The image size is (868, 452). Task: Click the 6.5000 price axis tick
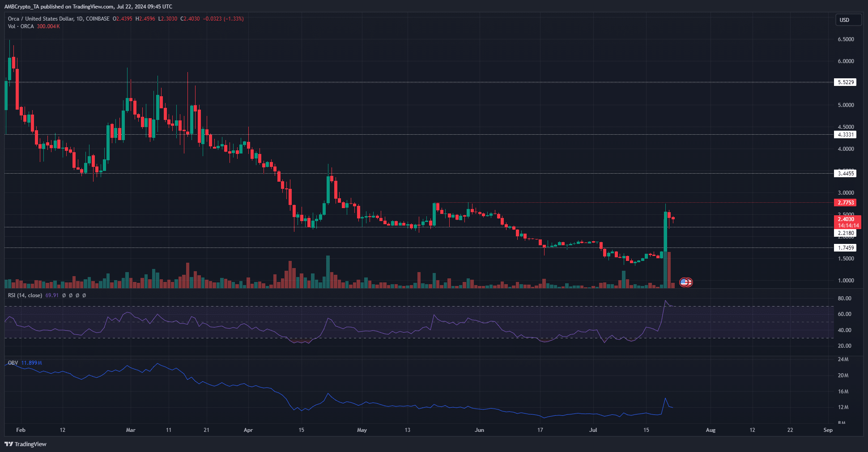[846, 39]
